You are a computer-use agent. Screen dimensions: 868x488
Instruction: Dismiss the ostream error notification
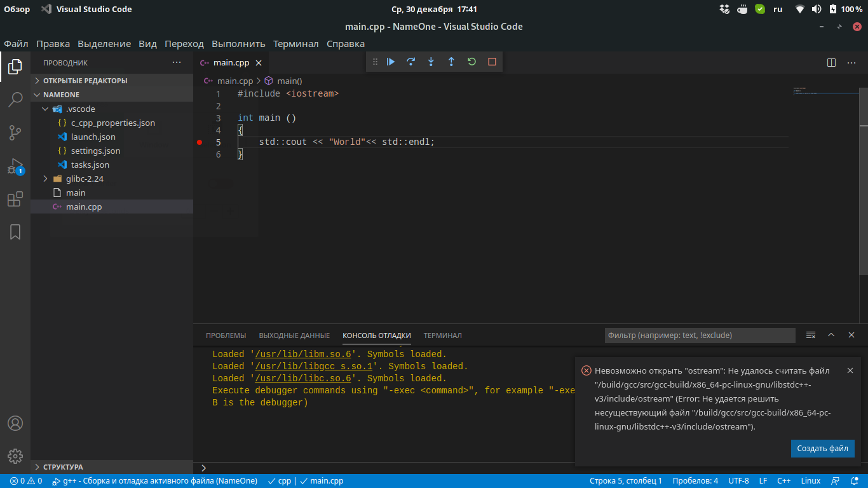coord(850,370)
